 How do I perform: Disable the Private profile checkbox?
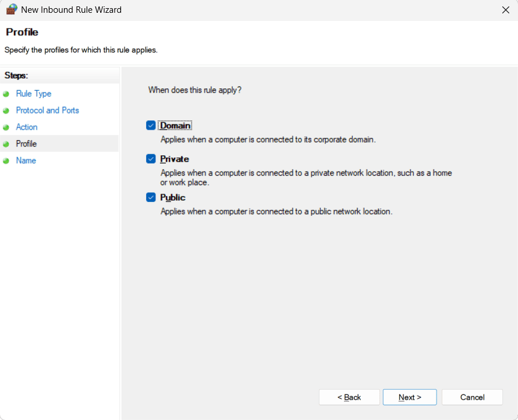pyautogui.click(x=151, y=159)
